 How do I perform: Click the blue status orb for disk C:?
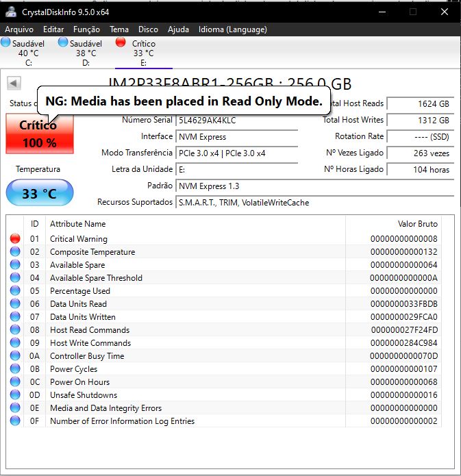[5, 42]
